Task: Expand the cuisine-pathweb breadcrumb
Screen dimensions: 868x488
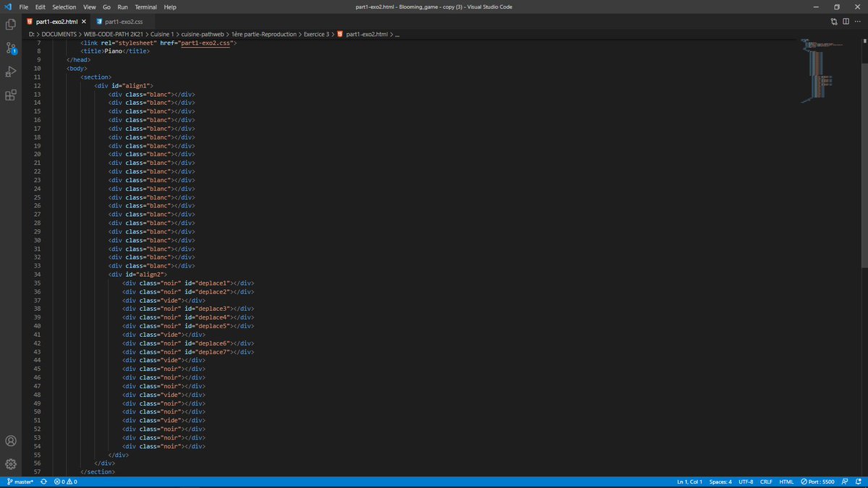Action: point(203,34)
